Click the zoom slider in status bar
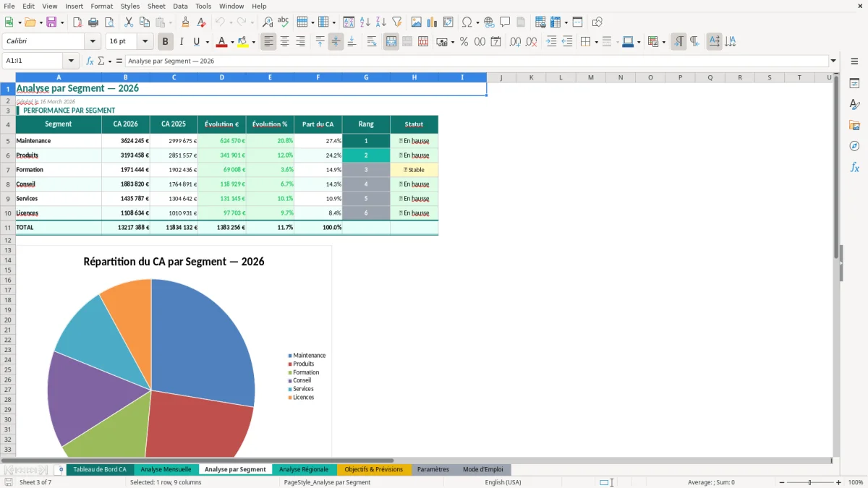Image resolution: width=868 pixels, height=488 pixels. click(x=809, y=482)
